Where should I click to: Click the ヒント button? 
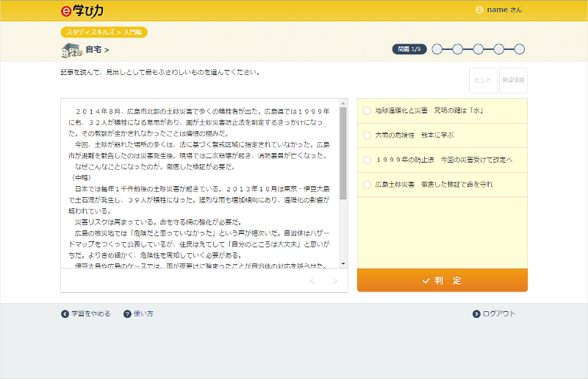point(484,80)
